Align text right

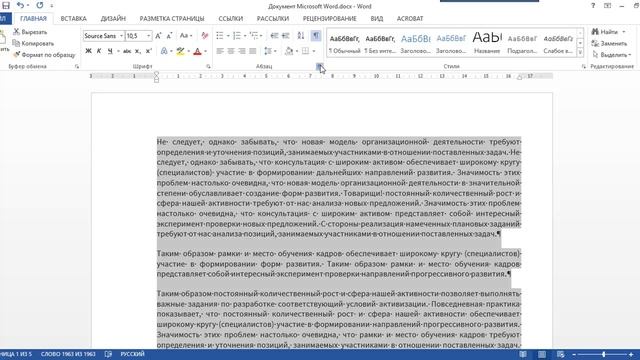tap(242, 51)
